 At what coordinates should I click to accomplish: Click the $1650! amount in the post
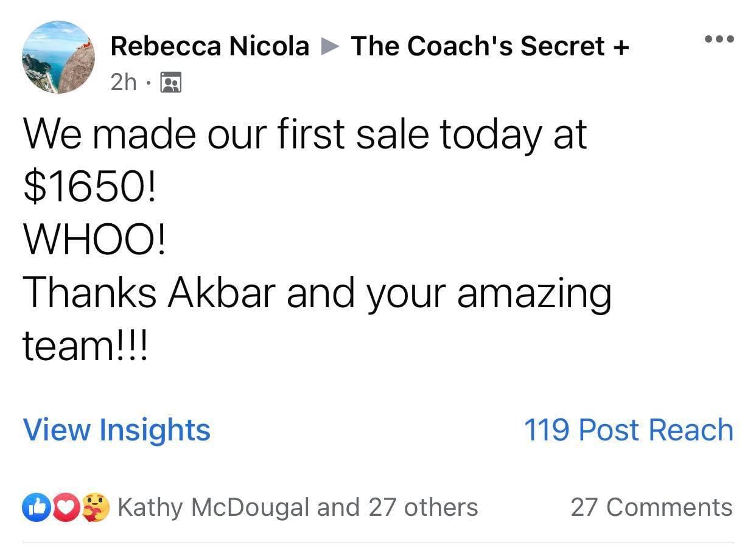(x=89, y=189)
